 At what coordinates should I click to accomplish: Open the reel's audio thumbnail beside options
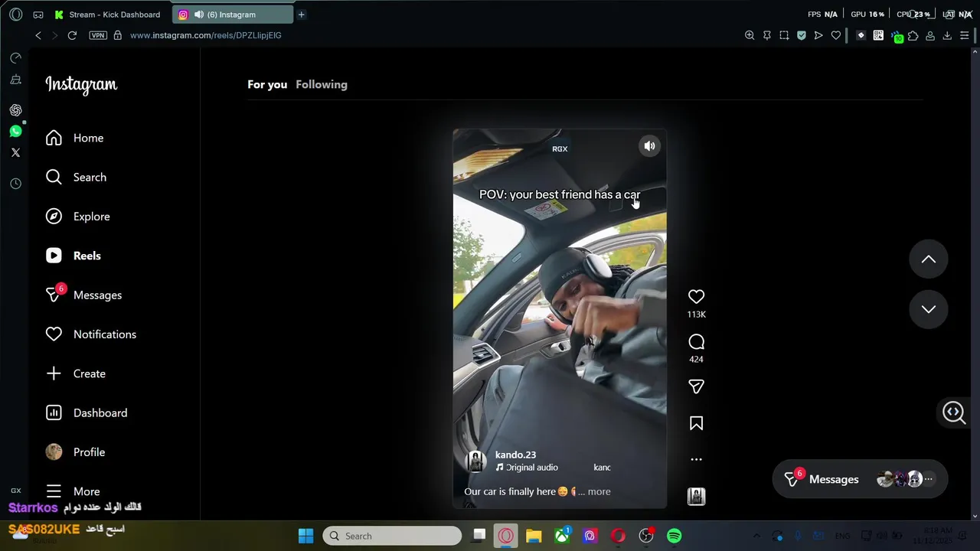click(x=696, y=497)
